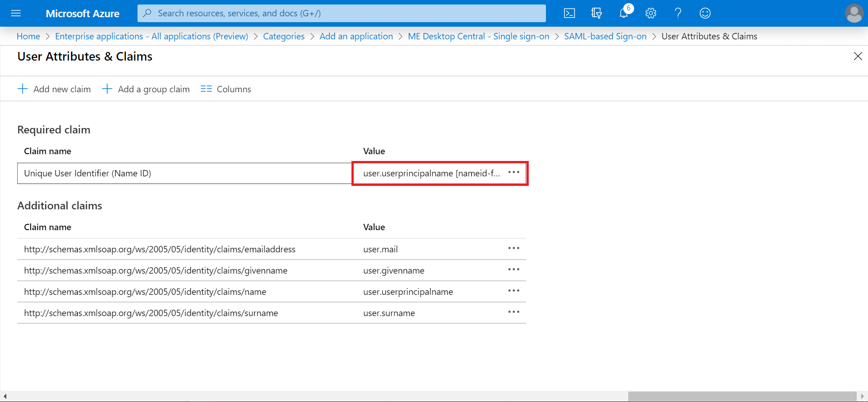Open ellipsis menu for surname claim

pos(513,312)
